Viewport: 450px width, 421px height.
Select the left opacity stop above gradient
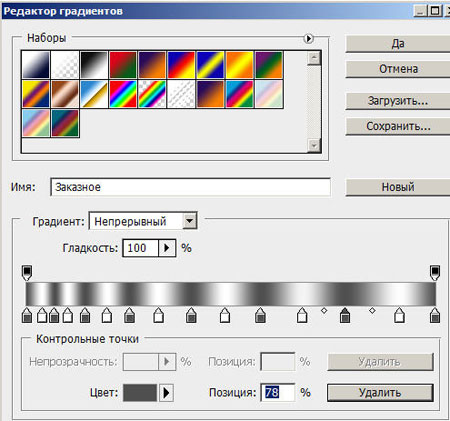pos(27,272)
